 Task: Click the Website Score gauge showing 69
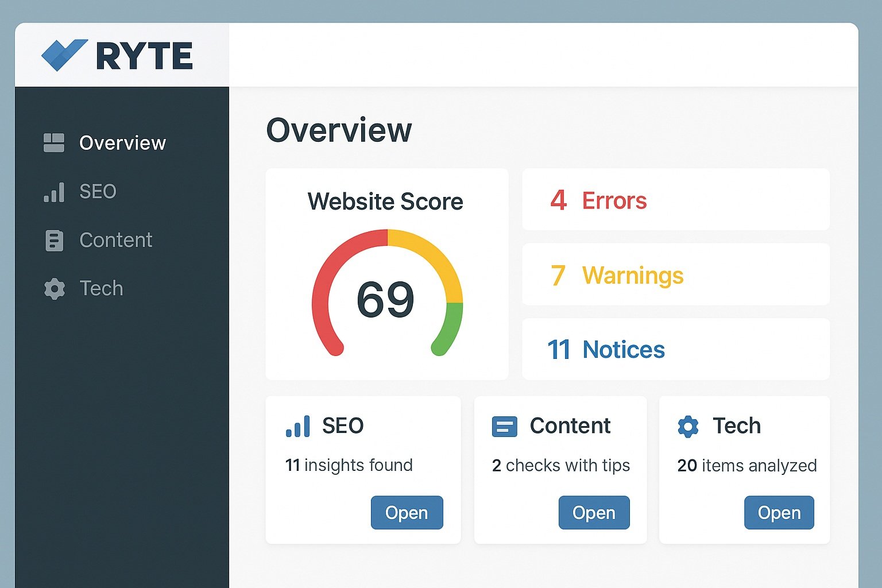[x=386, y=296]
